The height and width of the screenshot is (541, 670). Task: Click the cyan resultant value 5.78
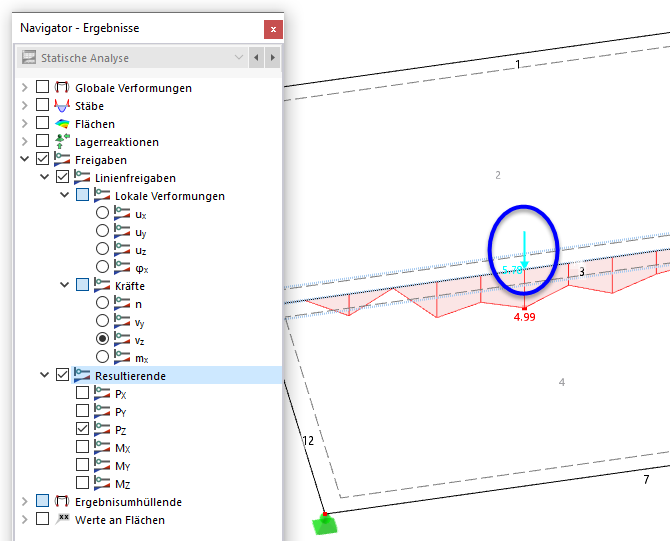[512, 270]
